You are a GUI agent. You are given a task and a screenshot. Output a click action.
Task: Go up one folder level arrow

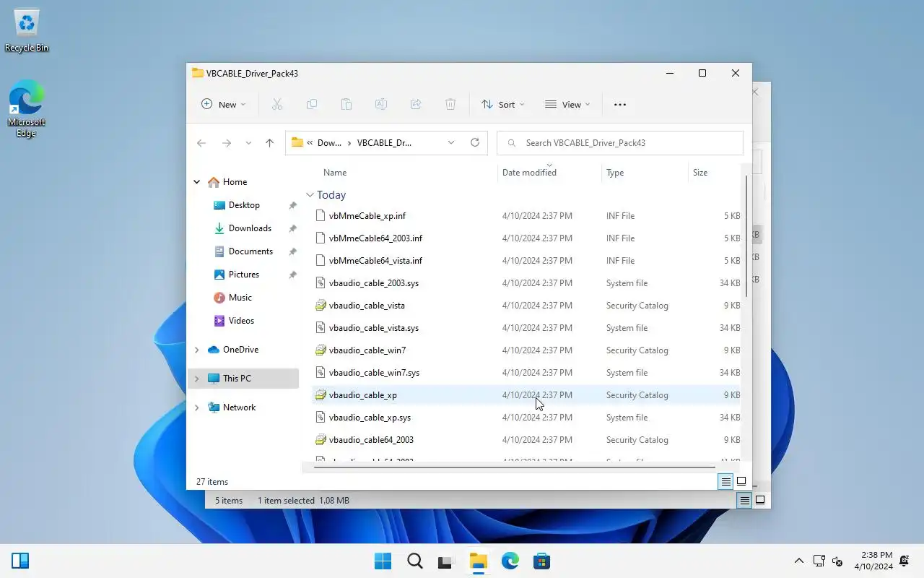coord(269,143)
